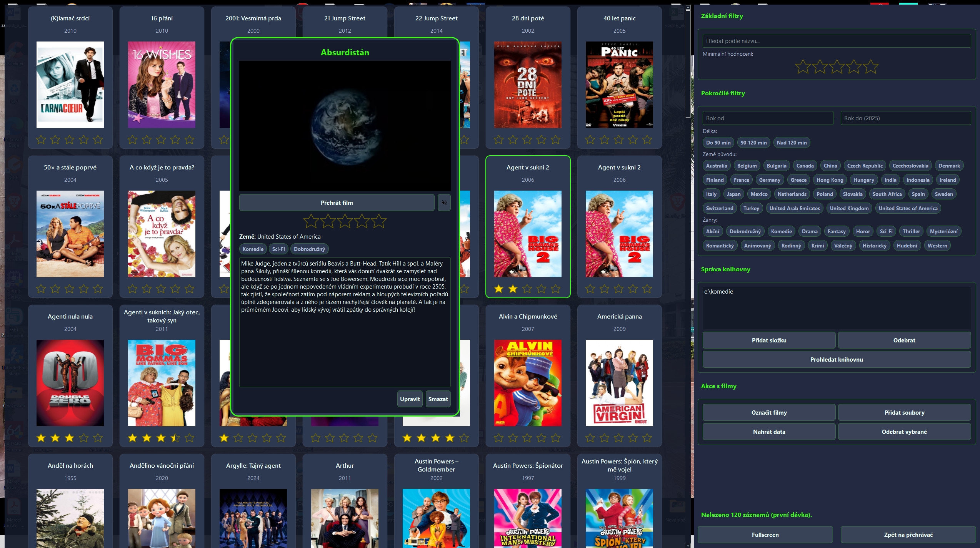Enable the 90-120 min length filter

click(753, 143)
